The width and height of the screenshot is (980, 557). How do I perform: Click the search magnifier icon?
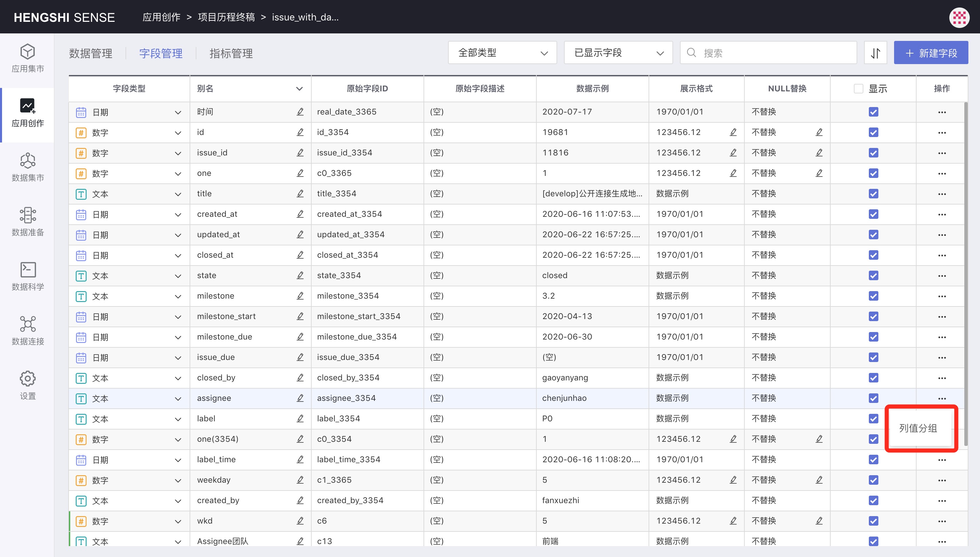click(691, 53)
